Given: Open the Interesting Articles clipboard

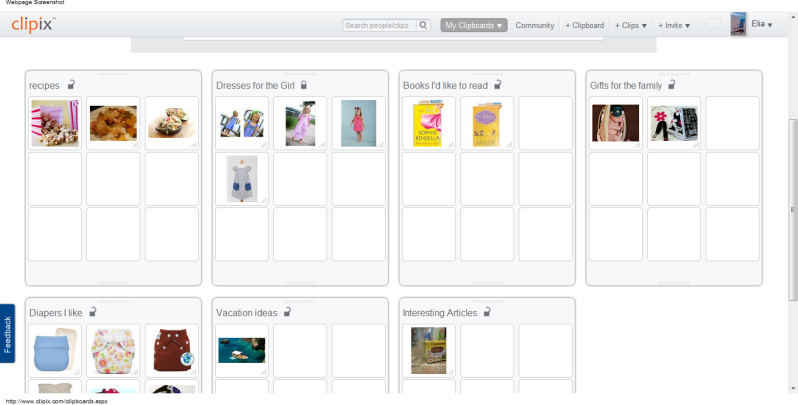Looking at the screenshot, I should 440,312.
